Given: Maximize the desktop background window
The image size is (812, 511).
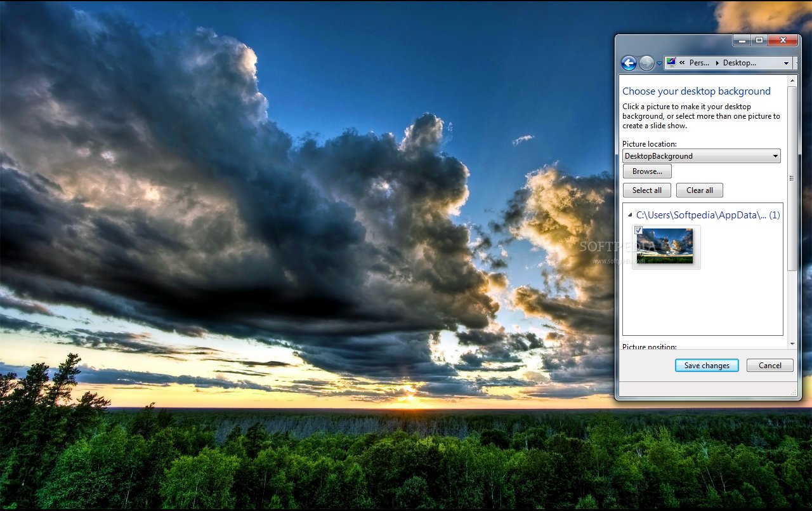Looking at the screenshot, I should [x=759, y=41].
